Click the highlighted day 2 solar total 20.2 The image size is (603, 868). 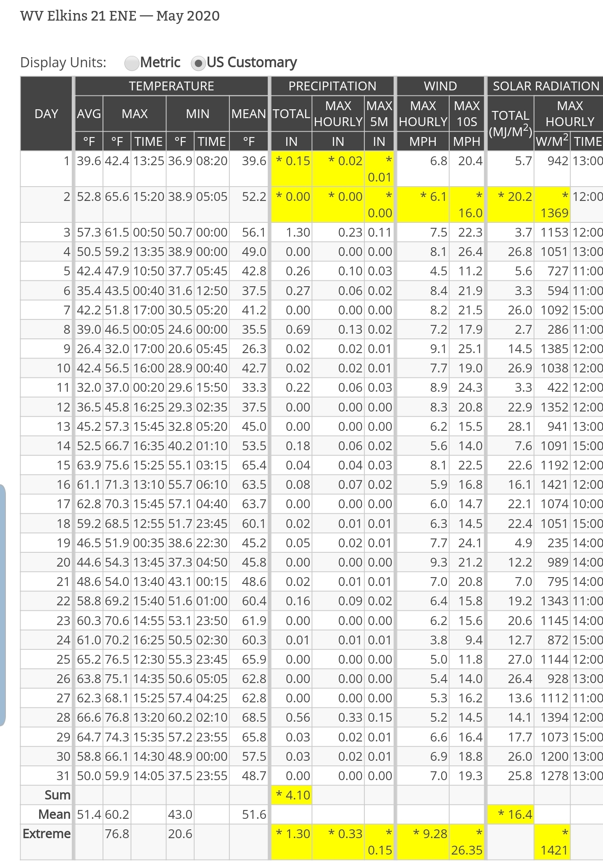515,197
